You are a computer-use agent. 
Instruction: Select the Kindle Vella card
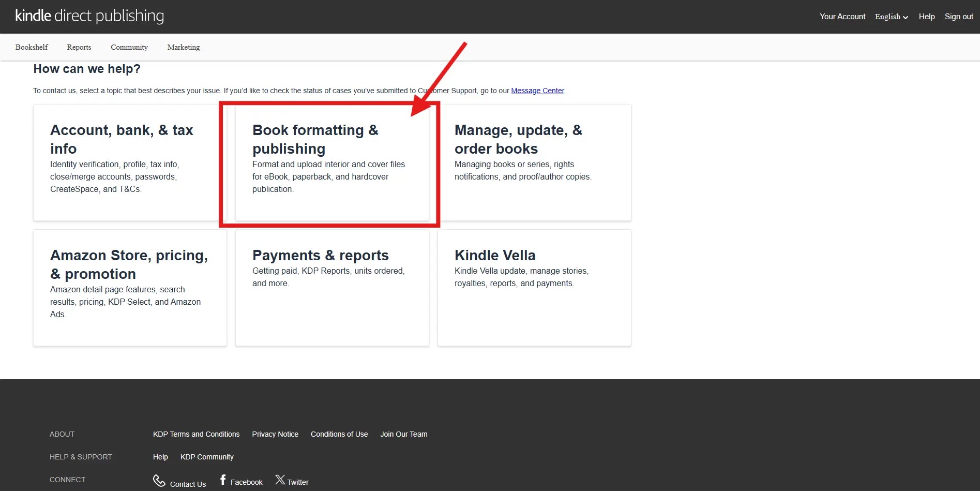(x=534, y=288)
